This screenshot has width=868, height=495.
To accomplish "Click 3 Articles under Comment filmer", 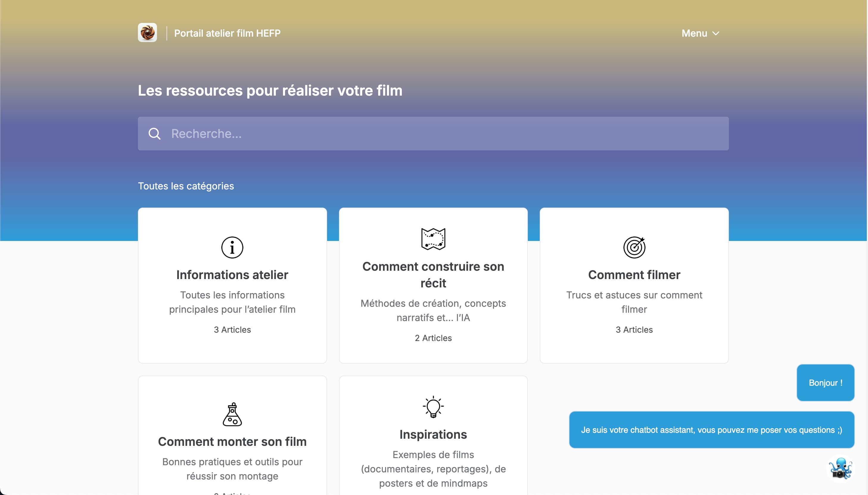I will [634, 329].
